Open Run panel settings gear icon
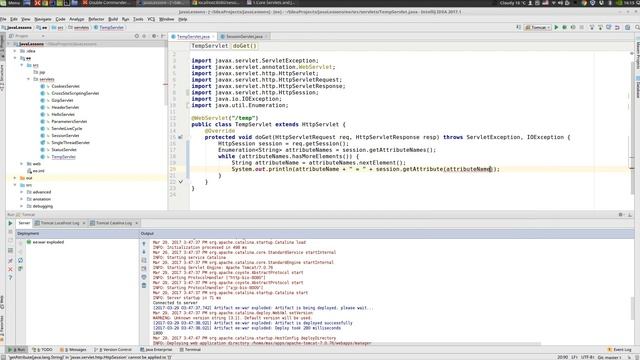 click(x=620, y=215)
